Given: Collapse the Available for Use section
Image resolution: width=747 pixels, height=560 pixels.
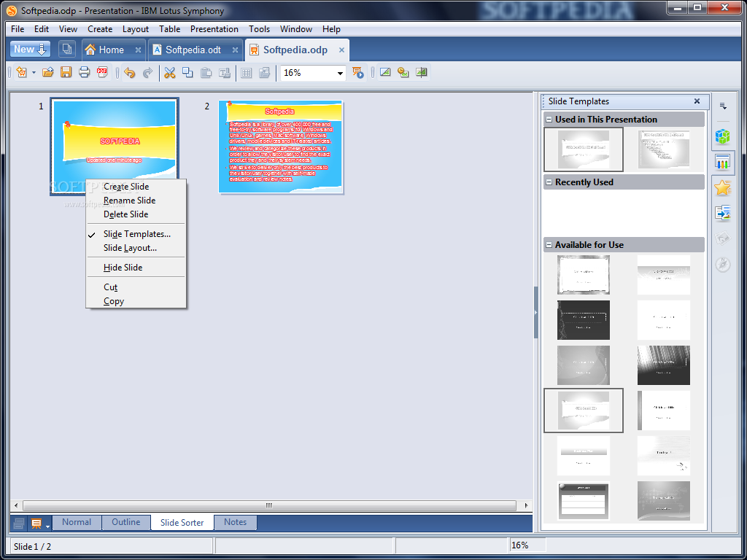Looking at the screenshot, I should coord(549,245).
